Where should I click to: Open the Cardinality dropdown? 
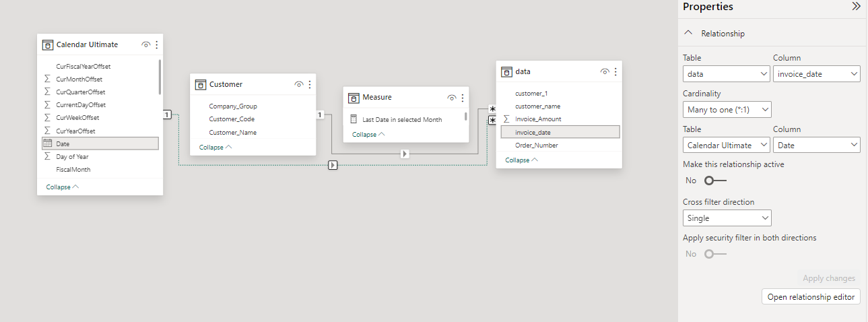[x=727, y=110]
